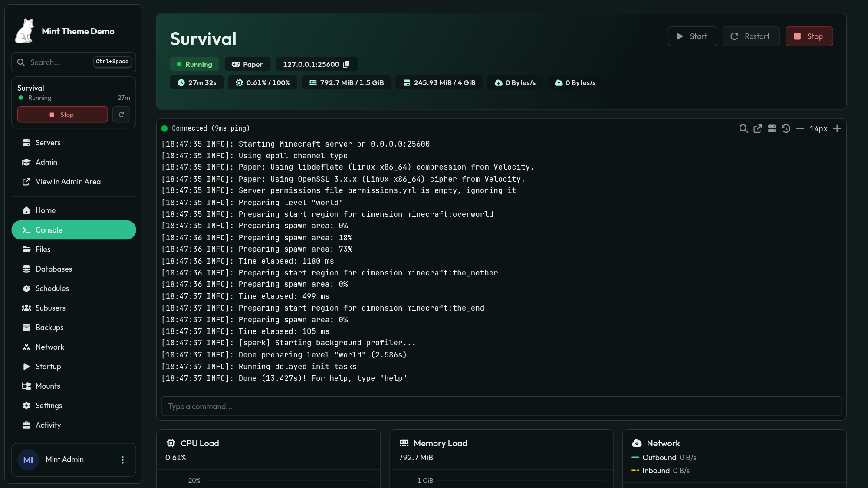Open the console search magnifier icon
This screenshot has width=868, height=488.
[743, 128]
